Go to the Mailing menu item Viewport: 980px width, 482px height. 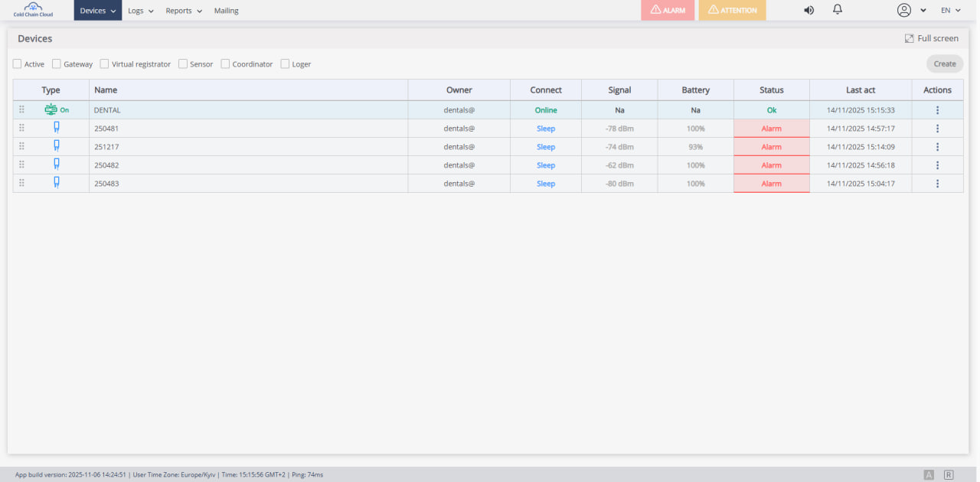[x=226, y=11]
